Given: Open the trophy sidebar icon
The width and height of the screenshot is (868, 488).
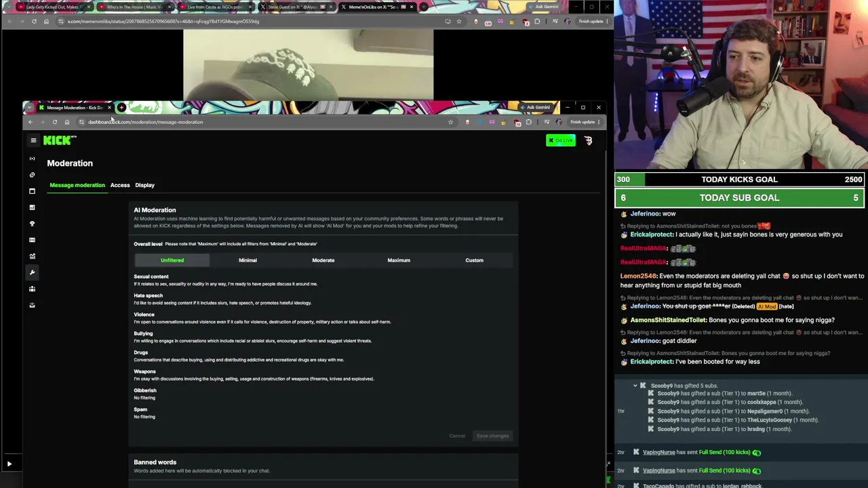Looking at the screenshot, I should click(32, 224).
